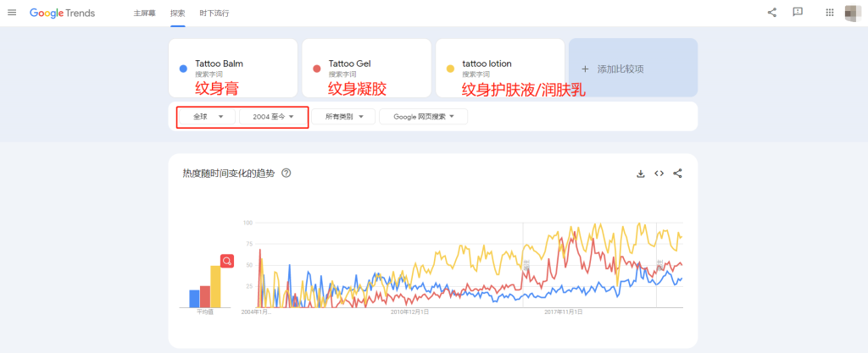Click the blue average bar
868x353 pixels.
(194, 298)
